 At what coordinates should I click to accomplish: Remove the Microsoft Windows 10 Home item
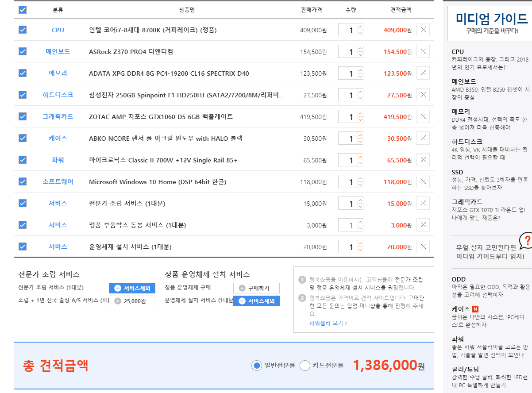(x=423, y=181)
